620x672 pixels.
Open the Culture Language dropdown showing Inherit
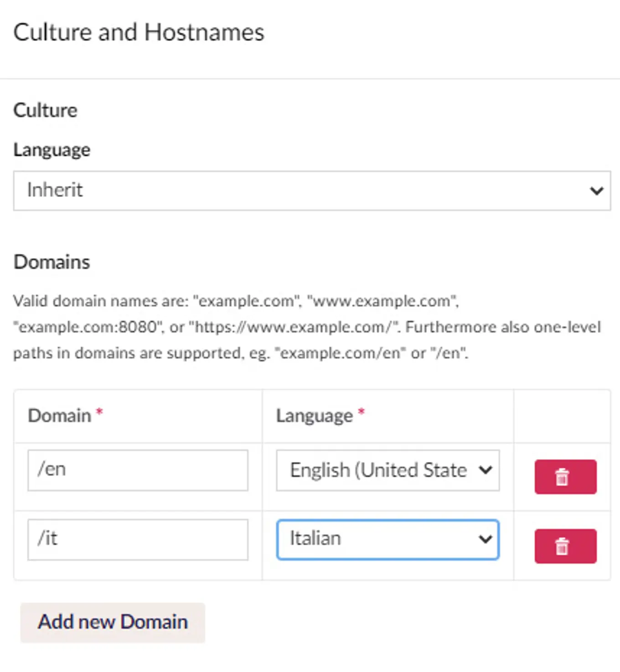click(x=312, y=191)
